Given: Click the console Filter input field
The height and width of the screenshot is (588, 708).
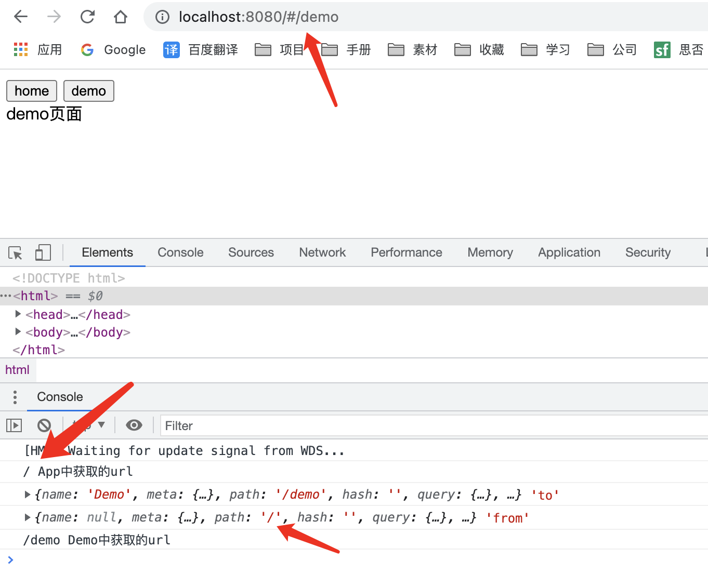Looking at the screenshot, I should [x=435, y=426].
